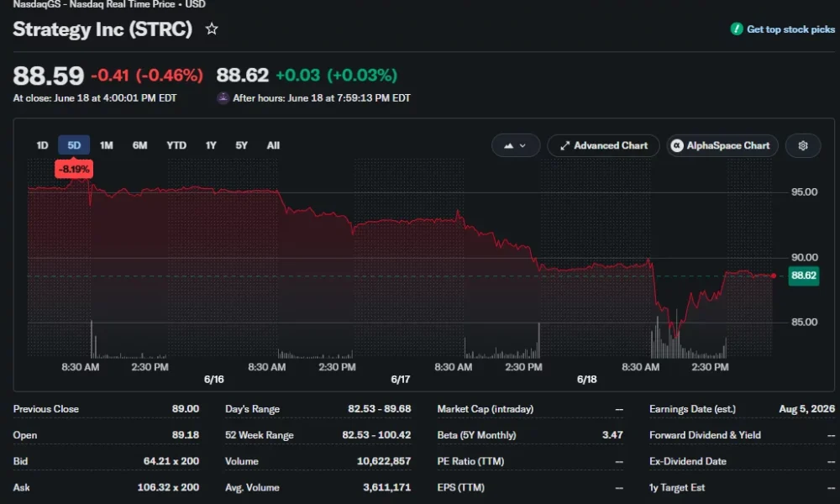Click the after hours moon icon
Viewport: 840px width, 504px height.
[223, 98]
